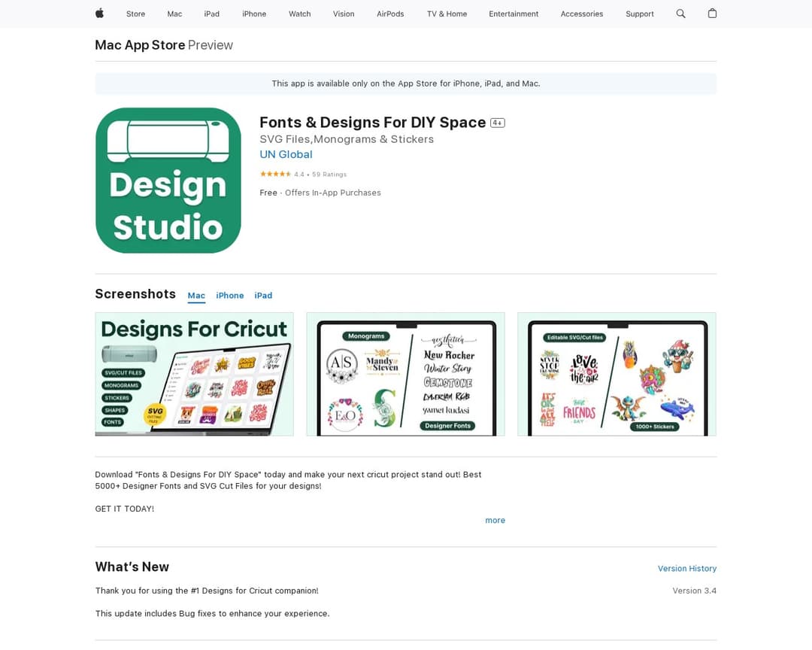Viewport: 812px width, 650px height.
Task: Open the Monograms screenshot thumbnail
Action: click(405, 374)
